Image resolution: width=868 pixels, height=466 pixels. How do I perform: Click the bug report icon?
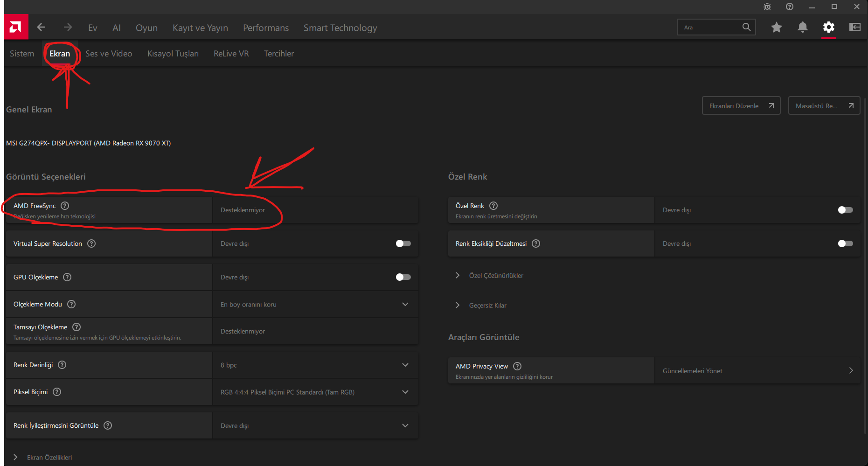[767, 7]
